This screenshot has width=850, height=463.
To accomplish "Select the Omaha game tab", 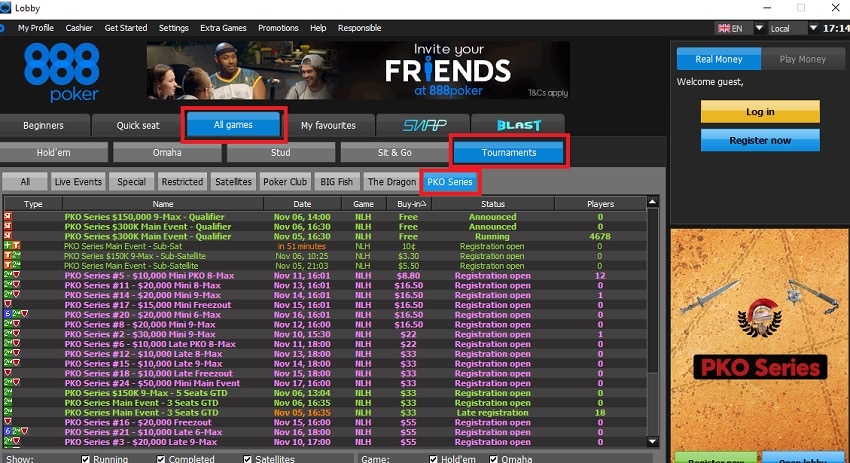I will point(167,152).
